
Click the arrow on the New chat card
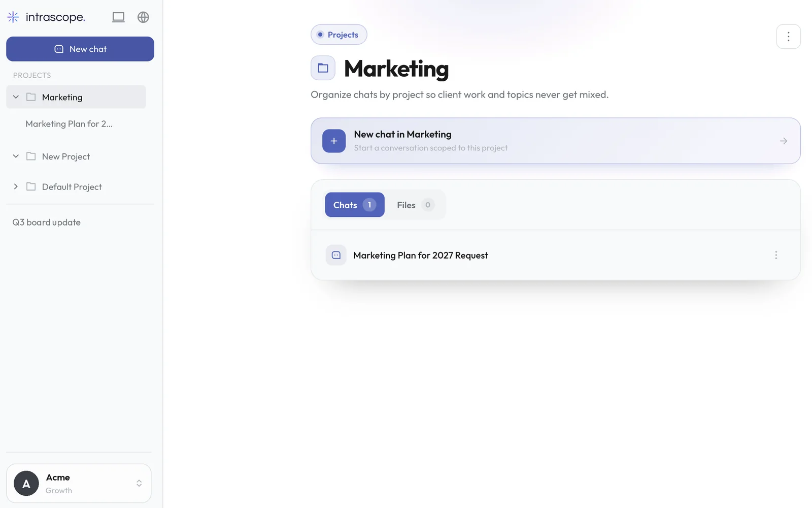pos(784,141)
